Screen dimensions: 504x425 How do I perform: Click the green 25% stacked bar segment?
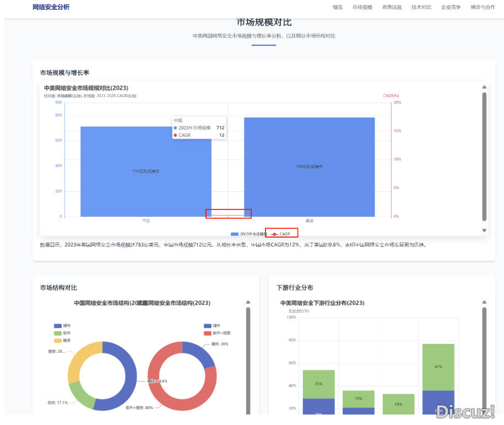[318, 384]
